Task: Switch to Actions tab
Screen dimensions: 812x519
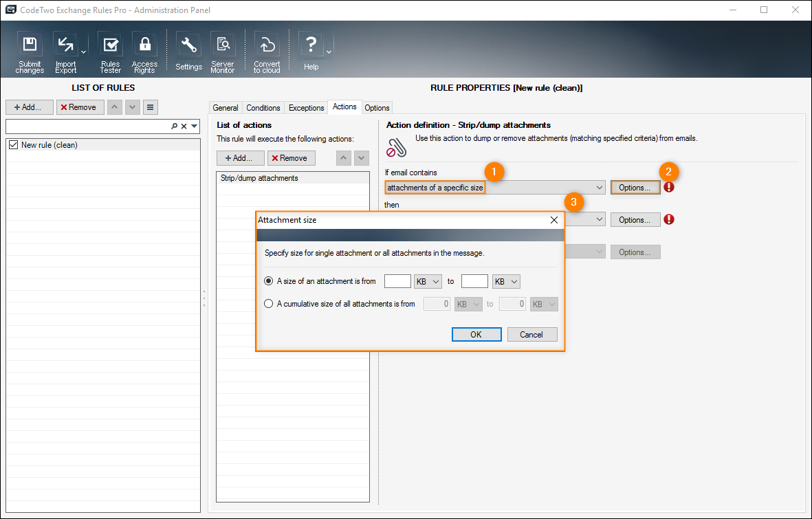Action: (344, 107)
